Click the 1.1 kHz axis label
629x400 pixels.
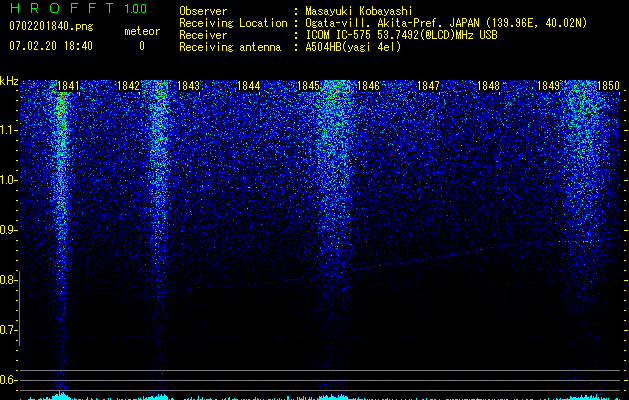(x=9, y=130)
